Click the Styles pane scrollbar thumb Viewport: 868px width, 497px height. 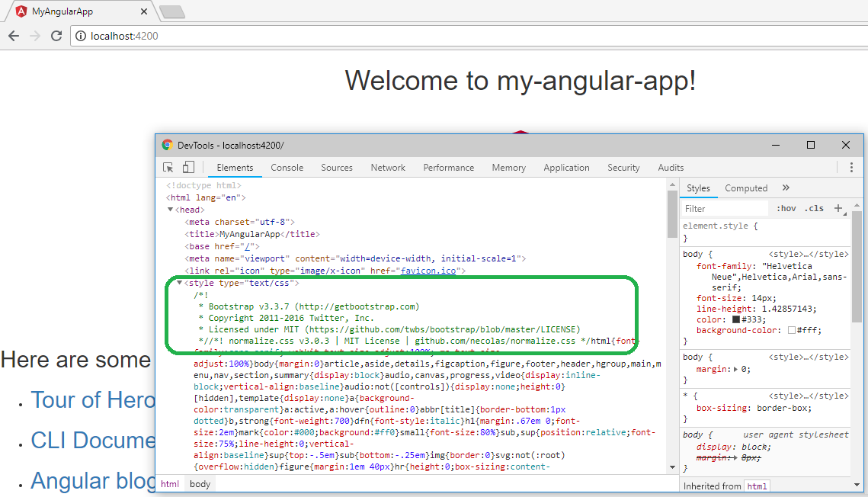857,266
